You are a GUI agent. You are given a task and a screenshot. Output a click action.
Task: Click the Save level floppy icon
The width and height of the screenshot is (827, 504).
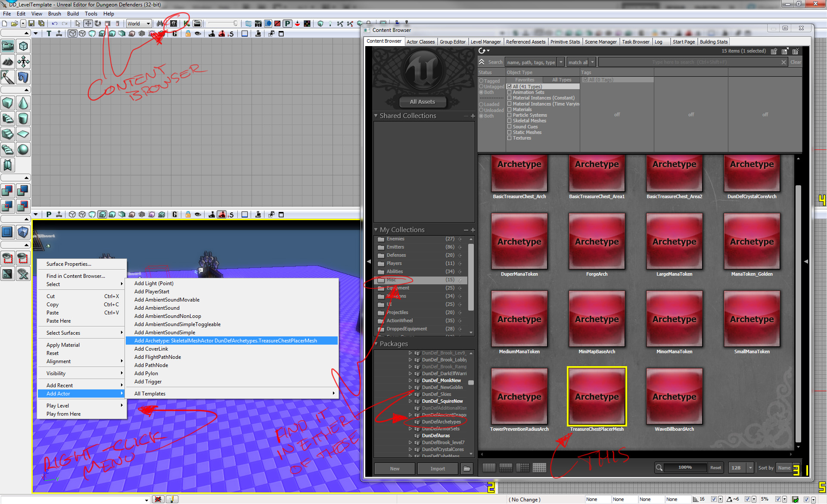pos(32,23)
